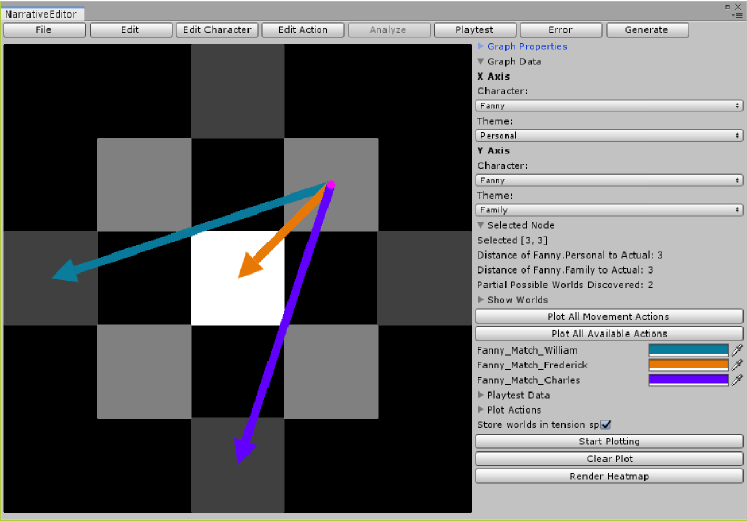The height and width of the screenshot is (521, 747).
Task: Click the eyedropper beside Fanny_Match_William color
Action: point(738,350)
